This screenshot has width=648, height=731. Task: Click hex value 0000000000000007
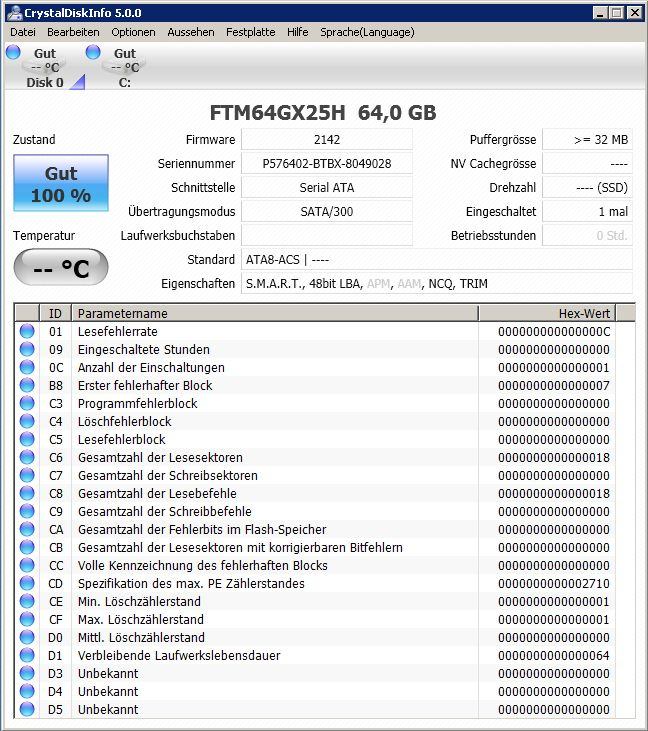(x=554, y=386)
